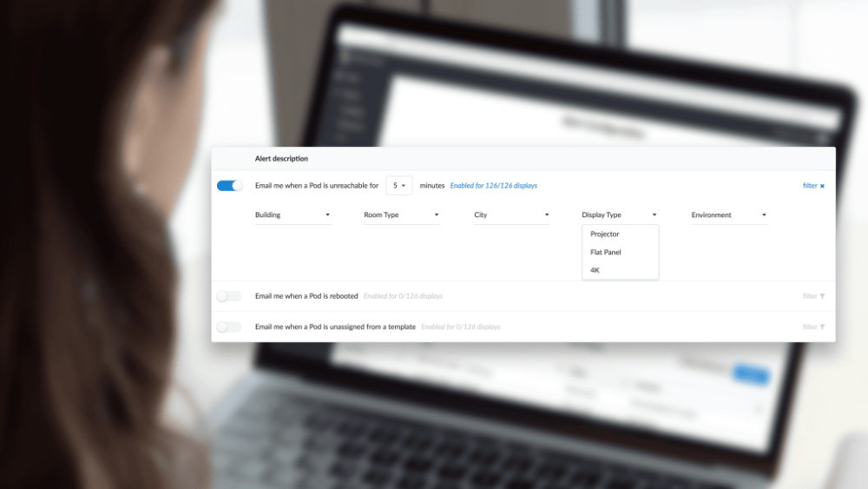The height and width of the screenshot is (489, 868).
Task: Open the 5 minutes duration dropdown
Action: (398, 186)
